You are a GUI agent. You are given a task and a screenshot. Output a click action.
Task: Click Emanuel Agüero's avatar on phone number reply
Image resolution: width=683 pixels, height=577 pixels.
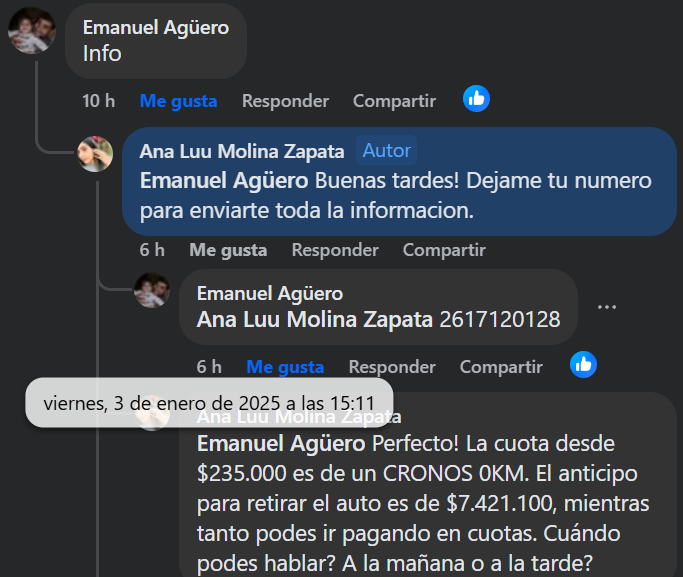click(152, 291)
